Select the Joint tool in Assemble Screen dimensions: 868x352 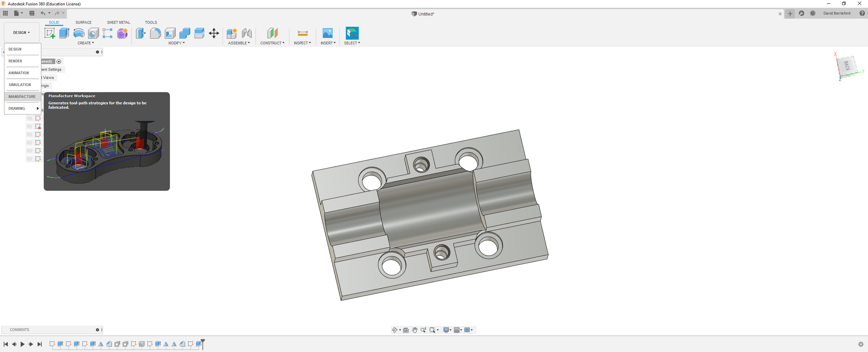[x=247, y=33]
